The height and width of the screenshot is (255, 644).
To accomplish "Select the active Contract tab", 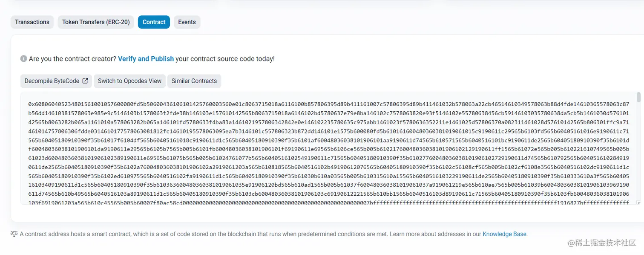I will click(x=154, y=22).
